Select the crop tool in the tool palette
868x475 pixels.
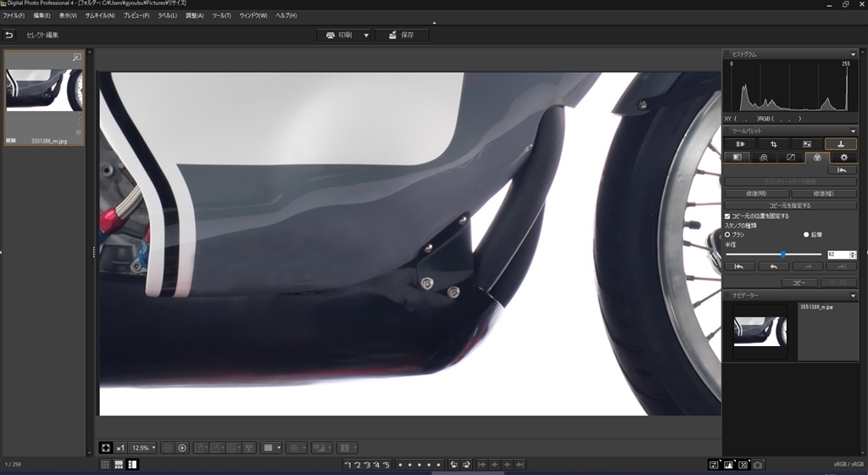click(x=774, y=144)
